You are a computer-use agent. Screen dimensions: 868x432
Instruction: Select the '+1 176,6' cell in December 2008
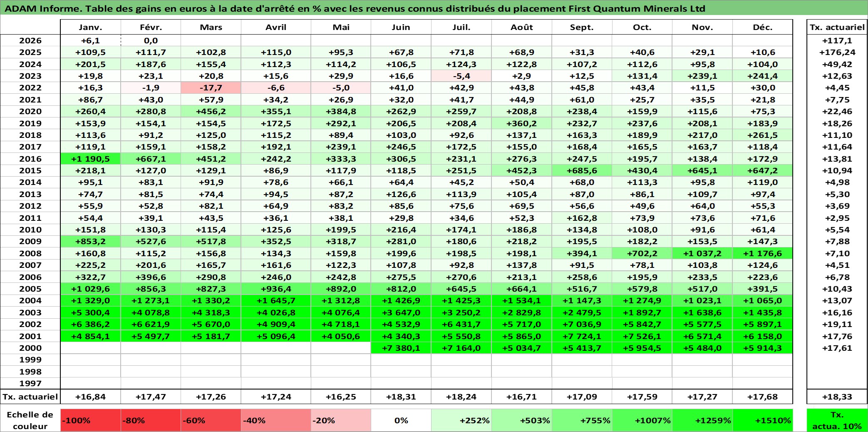763,253
